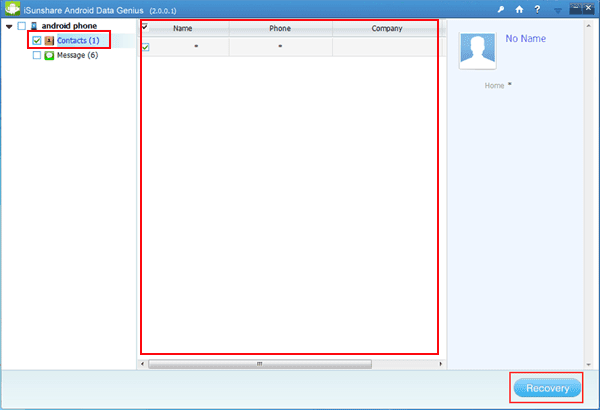Select the Message (6) tree item
Image resolution: width=600 pixels, height=410 pixels.
pyautogui.click(x=77, y=56)
